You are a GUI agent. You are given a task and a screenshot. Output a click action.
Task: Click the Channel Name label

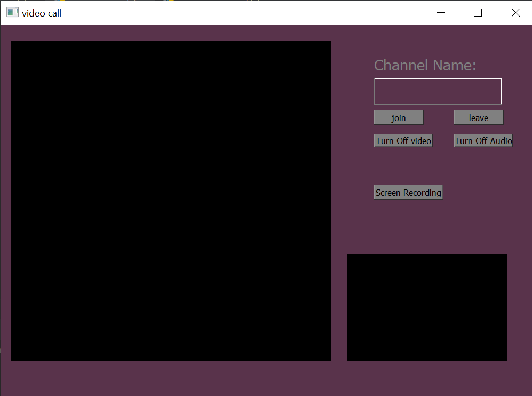pyautogui.click(x=425, y=65)
